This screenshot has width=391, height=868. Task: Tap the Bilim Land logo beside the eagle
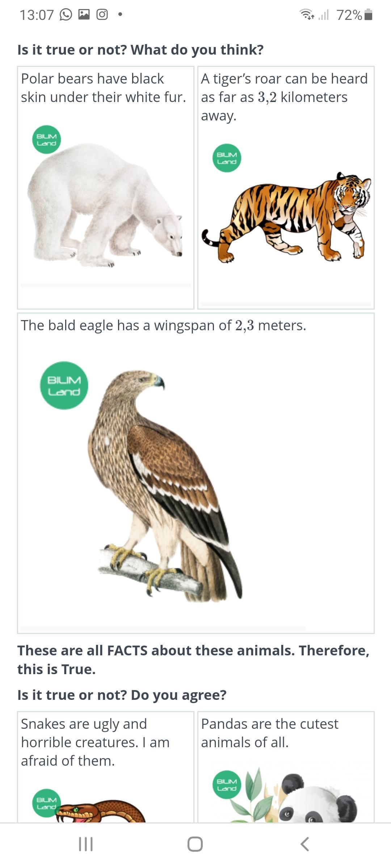pos(64,386)
